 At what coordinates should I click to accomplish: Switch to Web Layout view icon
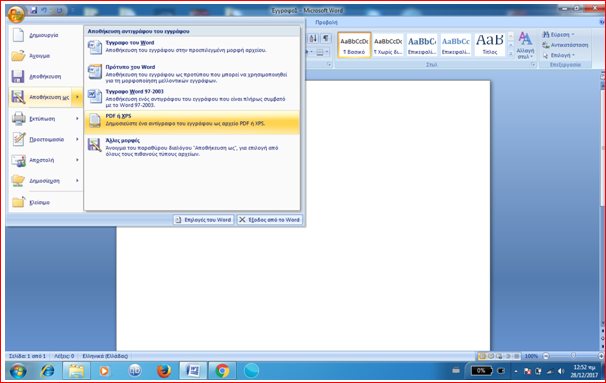(x=499, y=356)
